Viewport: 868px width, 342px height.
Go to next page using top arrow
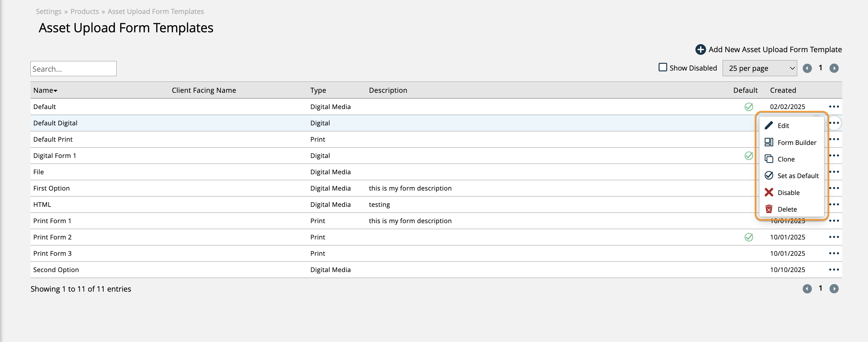834,68
